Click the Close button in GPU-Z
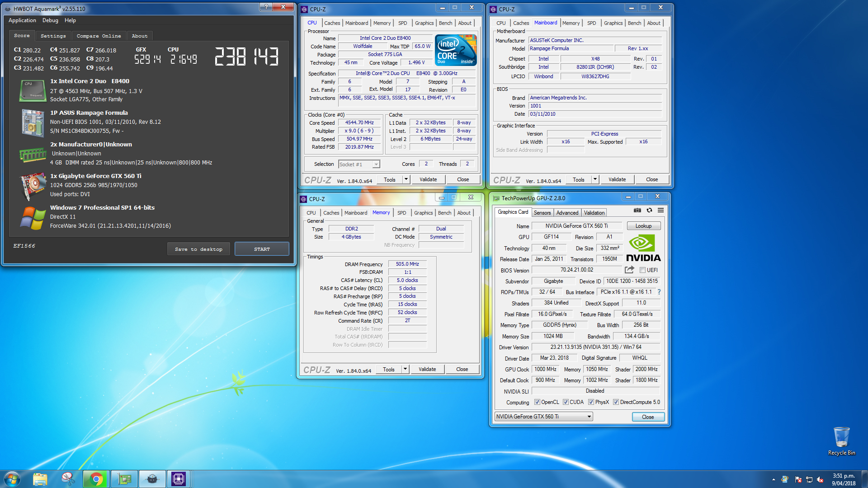The height and width of the screenshot is (488, 868). click(648, 417)
